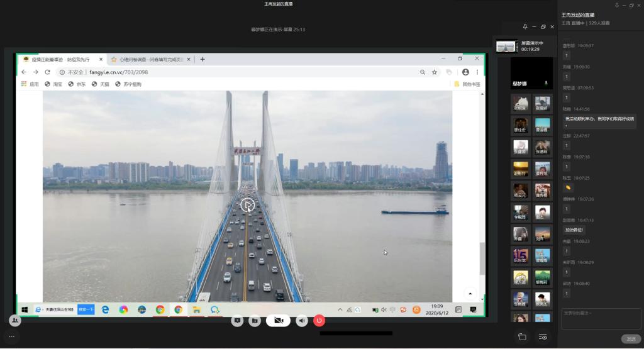
Task: Pin the chat panel with pin icon
Action: pyautogui.click(x=616, y=5)
